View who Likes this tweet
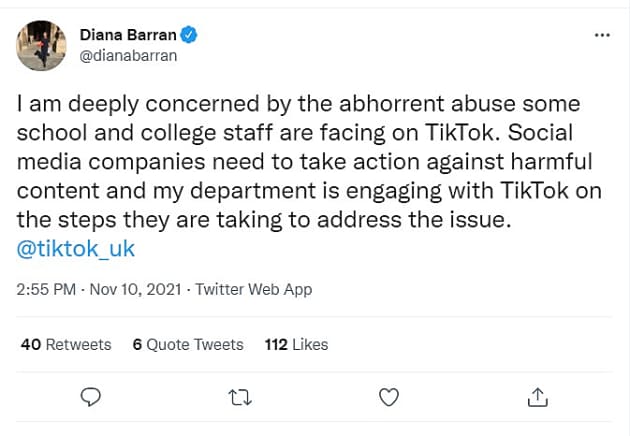 pyautogui.click(x=310, y=344)
